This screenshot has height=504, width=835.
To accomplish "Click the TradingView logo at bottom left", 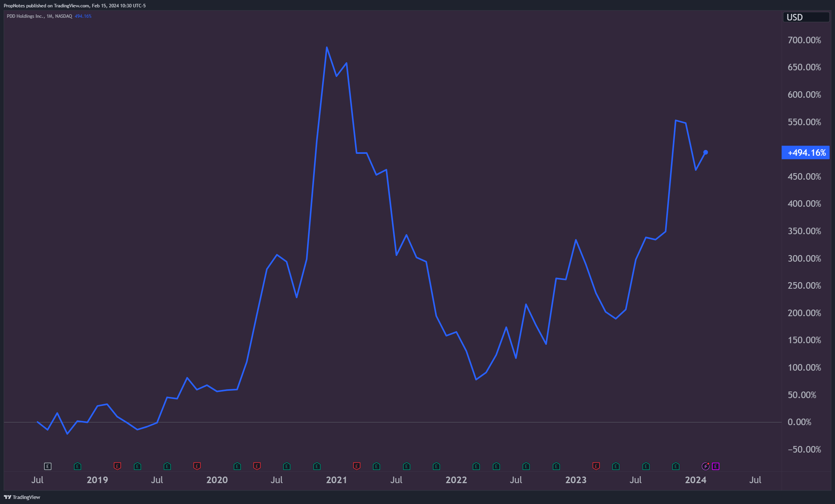I will [x=22, y=497].
